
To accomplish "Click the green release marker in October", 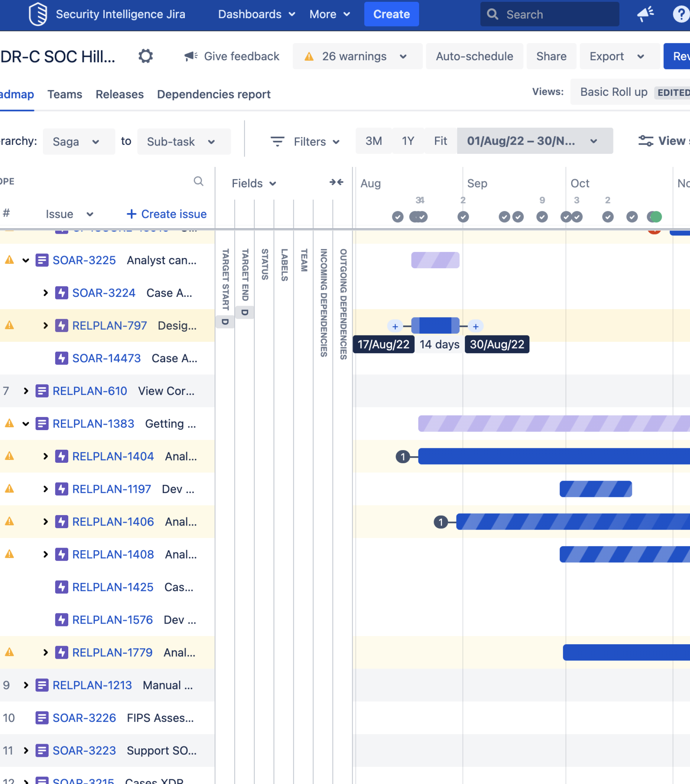I will coord(656,217).
